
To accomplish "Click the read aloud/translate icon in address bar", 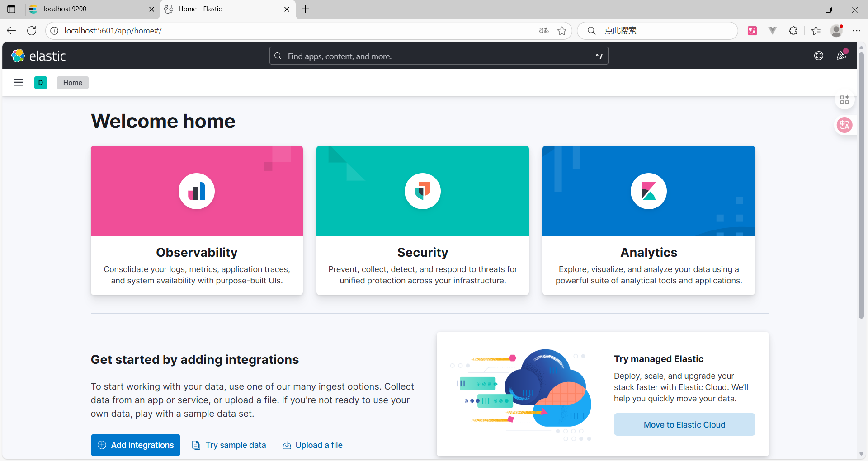I will (x=544, y=31).
